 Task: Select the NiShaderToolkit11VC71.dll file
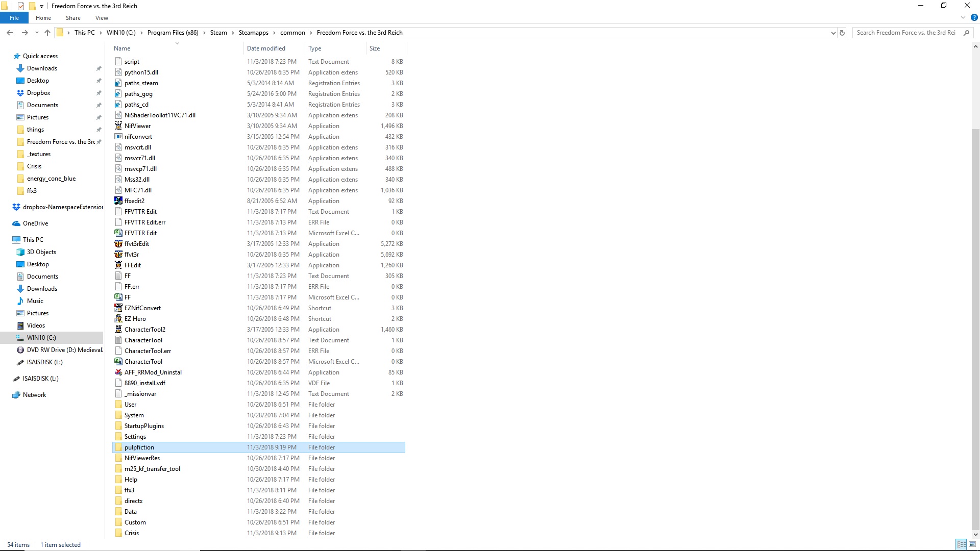pyautogui.click(x=258, y=115)
